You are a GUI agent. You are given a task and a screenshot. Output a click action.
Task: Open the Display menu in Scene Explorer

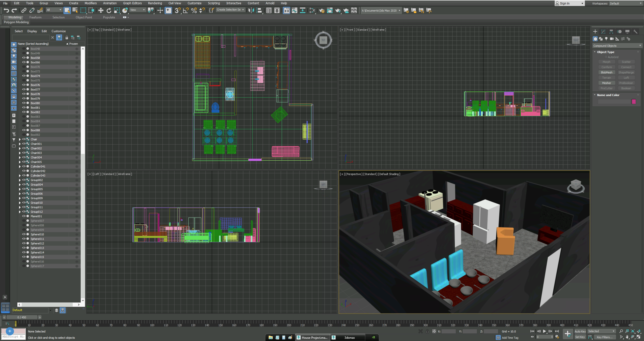[32, 31]
